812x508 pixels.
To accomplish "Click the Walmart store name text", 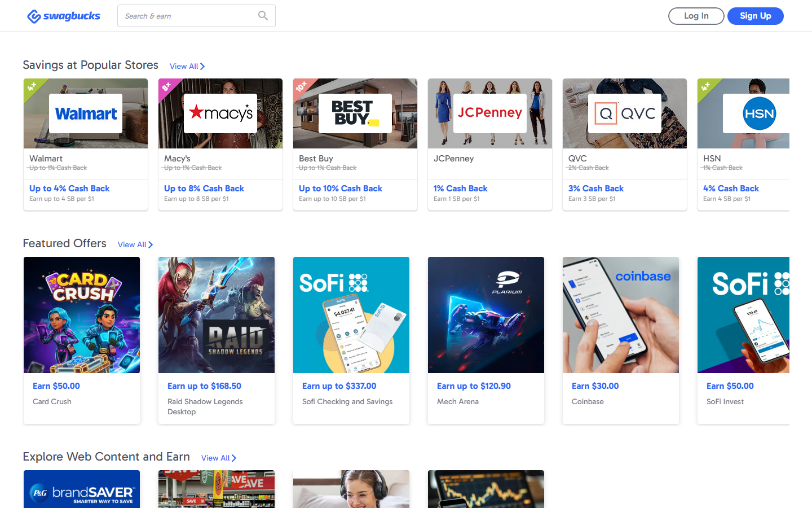I will [46, 159].
